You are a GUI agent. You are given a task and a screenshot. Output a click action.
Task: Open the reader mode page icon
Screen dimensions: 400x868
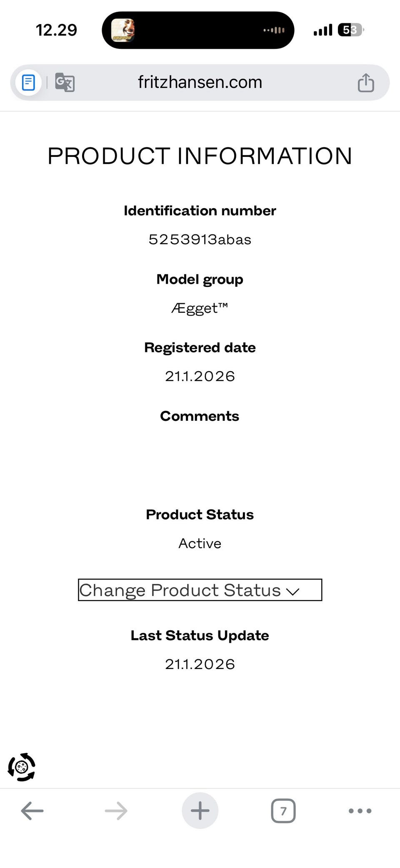(28, 83)
